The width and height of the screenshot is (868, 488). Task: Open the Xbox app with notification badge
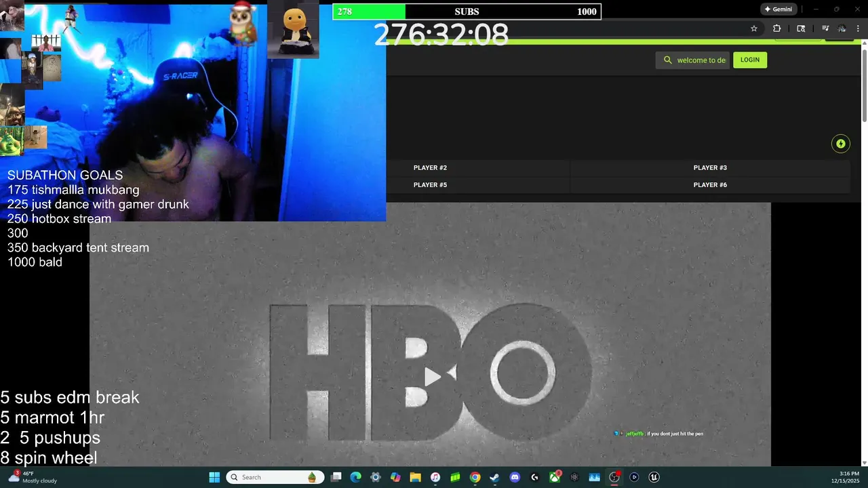[555, 477]
